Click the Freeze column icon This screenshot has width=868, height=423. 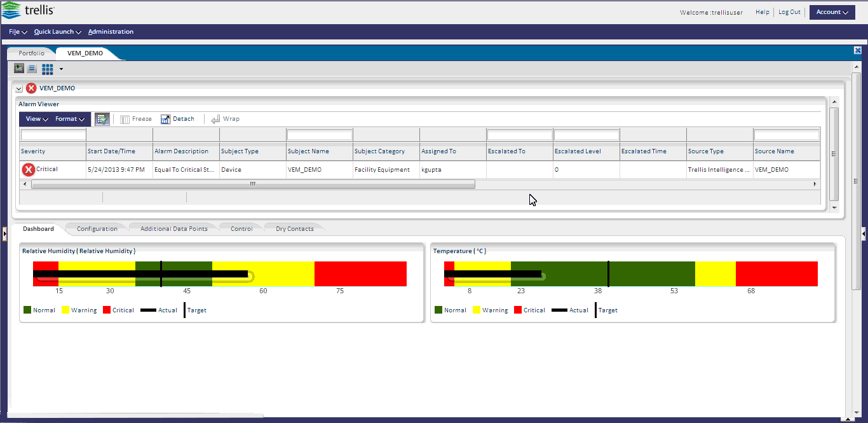coord(125,119)
